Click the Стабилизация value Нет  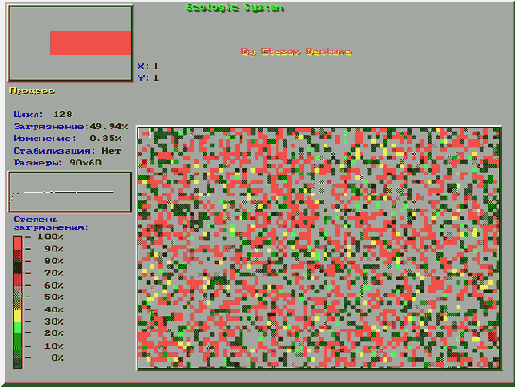111,151
